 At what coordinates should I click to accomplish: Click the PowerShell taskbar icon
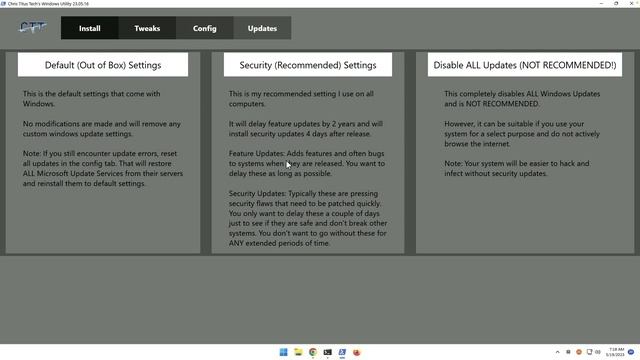click(342, 352)
